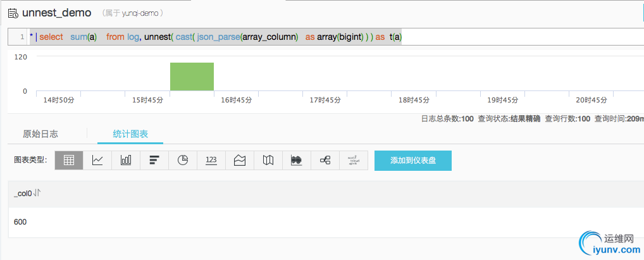Click the 查询行数:100 status text
644x260 pixels.
pyautogui.click(x=567, y=119)
